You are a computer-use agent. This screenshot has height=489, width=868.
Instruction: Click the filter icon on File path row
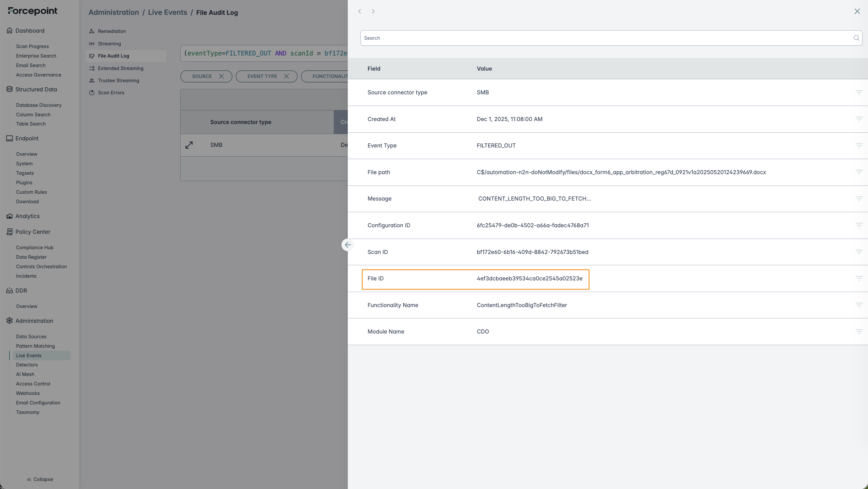[x=859, y=172]
